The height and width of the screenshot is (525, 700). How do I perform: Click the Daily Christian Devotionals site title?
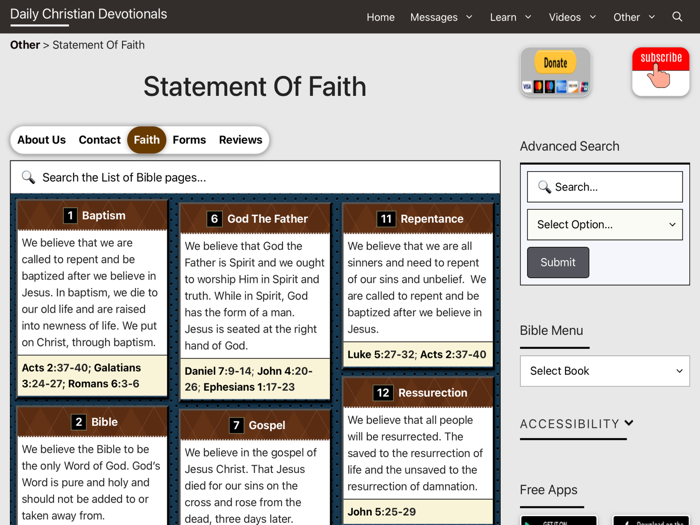[x=88, y=14]
